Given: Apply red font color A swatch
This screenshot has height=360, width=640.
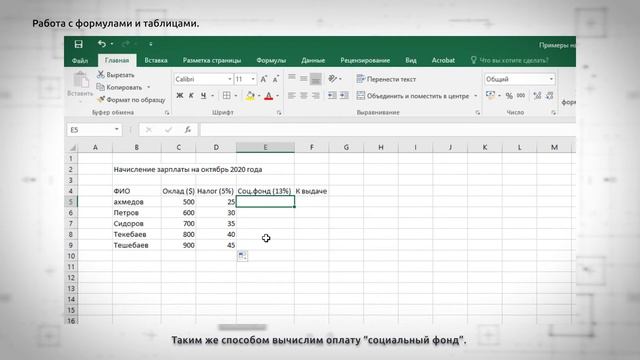Looking at the screenshot, I should point(269,96).
